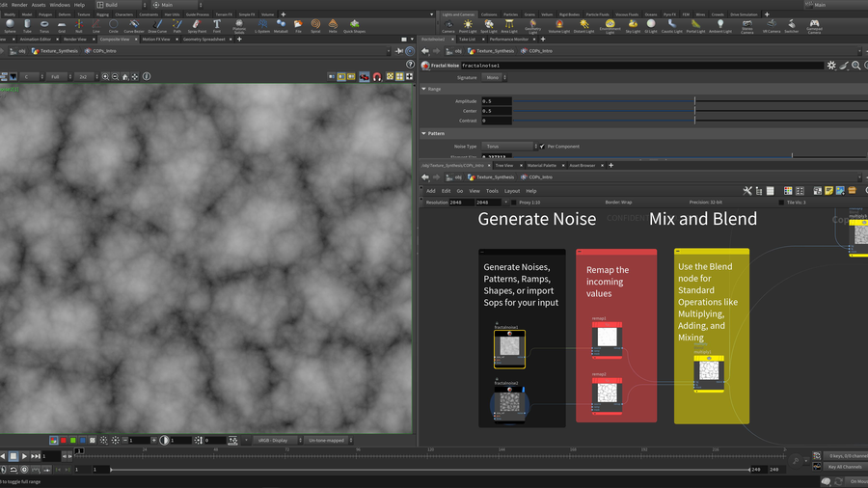Add a Distant Light from shelf
This screenshot has height=488, width=868.
tap(584, 26)
